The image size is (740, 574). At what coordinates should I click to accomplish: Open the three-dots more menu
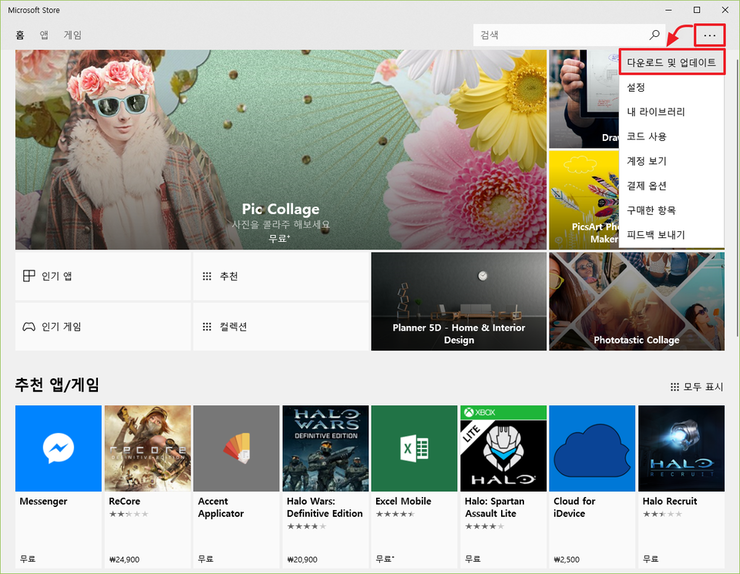709,35
